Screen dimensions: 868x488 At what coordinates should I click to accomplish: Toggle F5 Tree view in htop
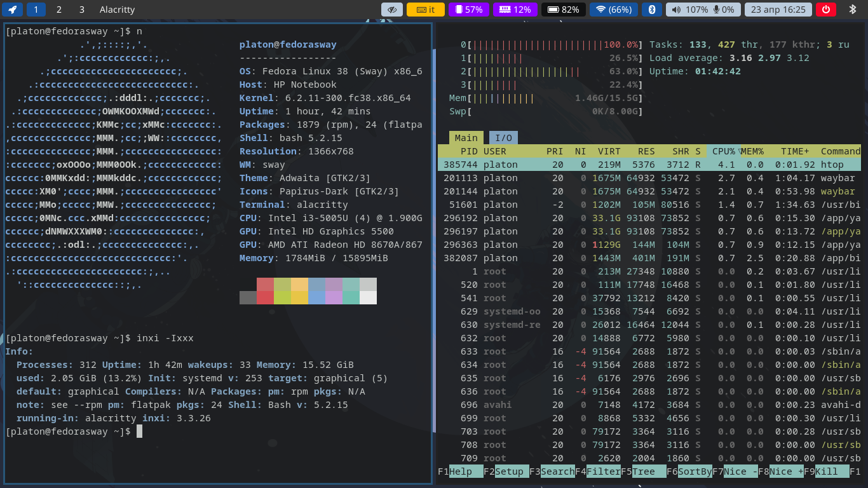pyautogui.click(x=644, y=471)
